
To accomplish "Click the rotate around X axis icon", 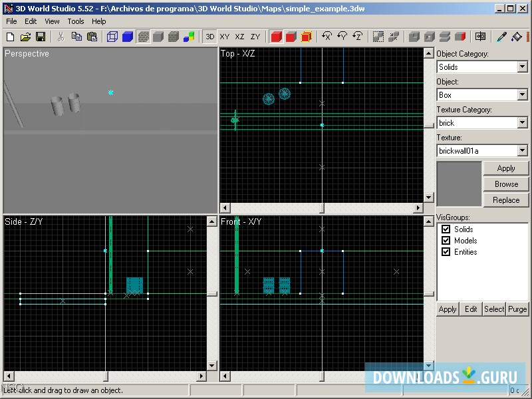I will 327,37.
